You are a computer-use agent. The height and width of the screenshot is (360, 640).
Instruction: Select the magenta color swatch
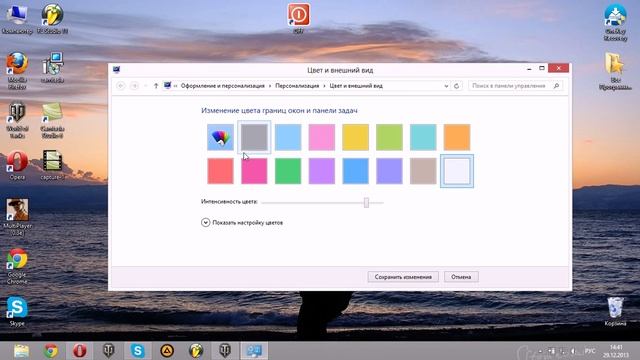pos(254,171)
